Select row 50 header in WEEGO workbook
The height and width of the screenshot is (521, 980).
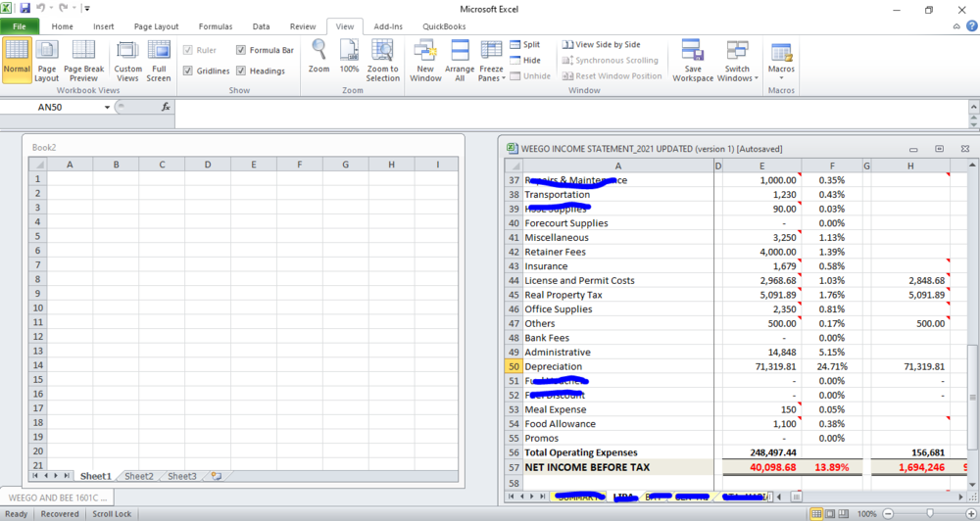coord(514,366)
